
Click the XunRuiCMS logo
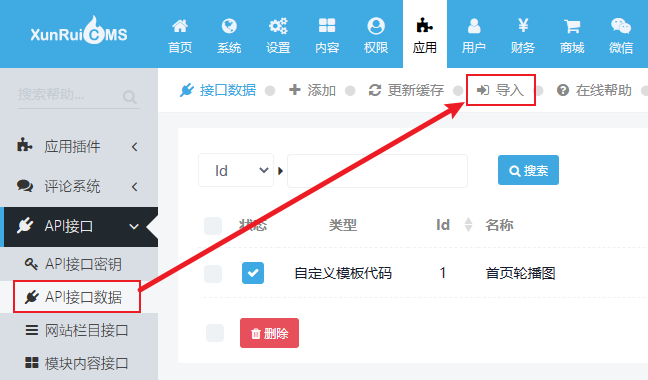pyautogui.click(x=79, y=31)
